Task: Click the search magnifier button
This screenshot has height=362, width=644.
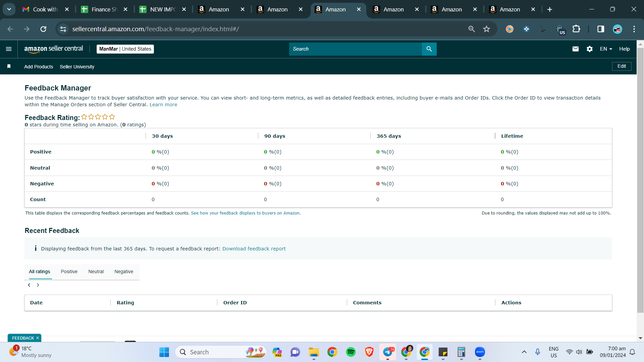Action: pos(429,49)
